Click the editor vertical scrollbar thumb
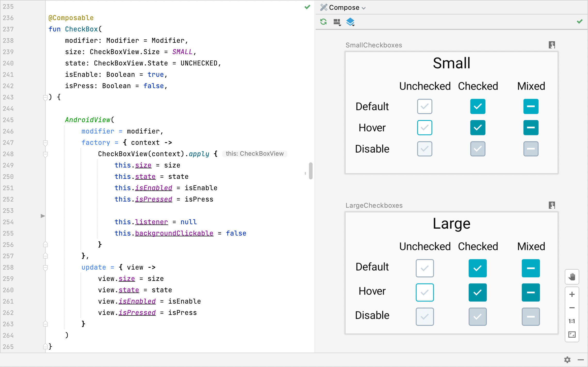This screenshot has width=588, height=367. pyautogui.click(x=311, y=171)
